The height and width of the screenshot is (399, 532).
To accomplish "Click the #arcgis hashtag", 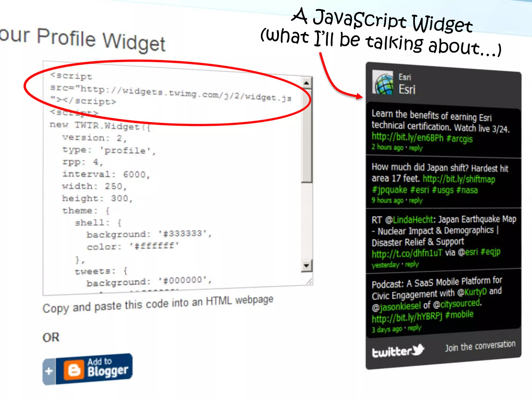I will [x=460, y=138].
